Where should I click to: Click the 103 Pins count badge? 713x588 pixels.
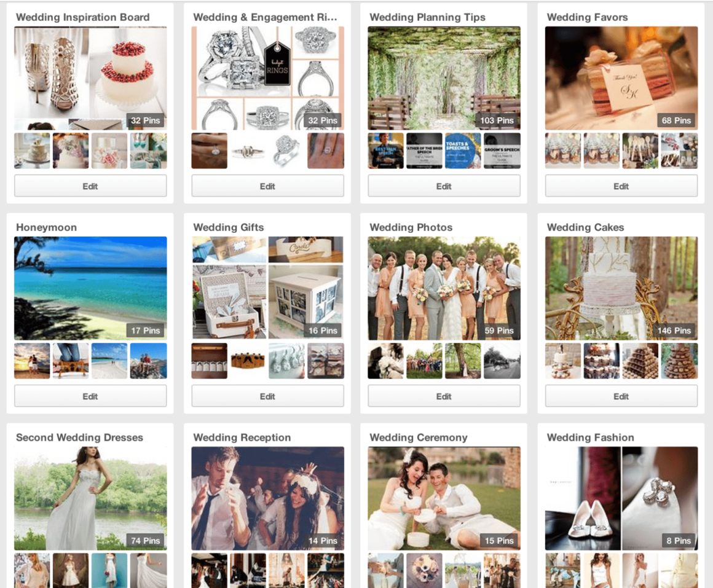pos(497,120)
